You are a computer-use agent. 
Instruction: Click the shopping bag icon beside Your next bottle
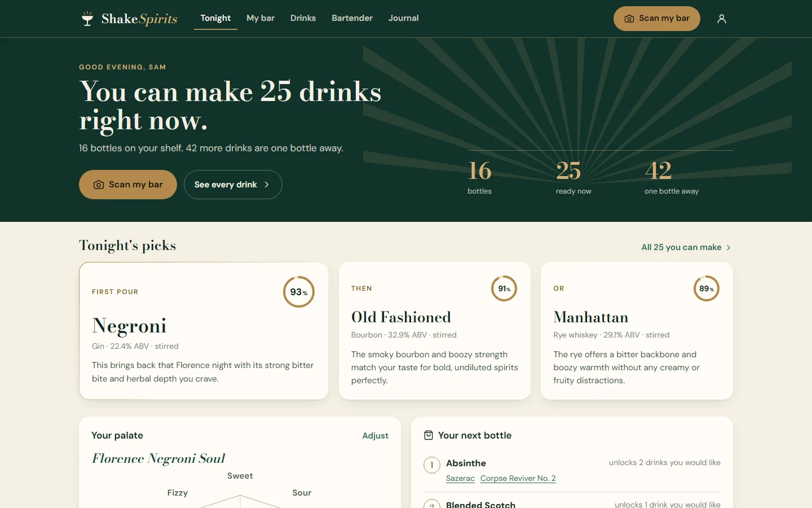coord(429,435)
